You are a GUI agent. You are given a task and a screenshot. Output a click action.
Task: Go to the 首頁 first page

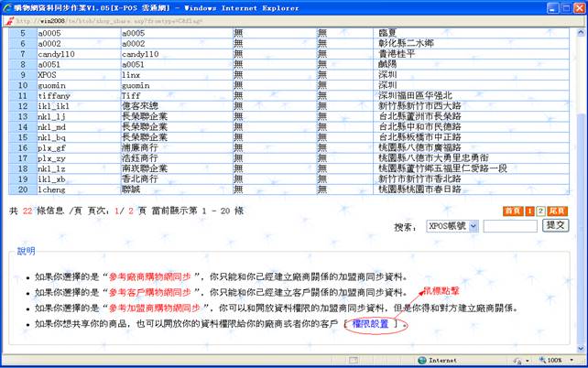pyautogui.click(x=513, y=211)
